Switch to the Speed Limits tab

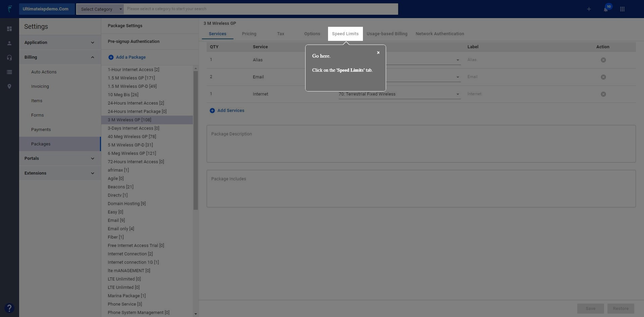[x=345, y=34]
